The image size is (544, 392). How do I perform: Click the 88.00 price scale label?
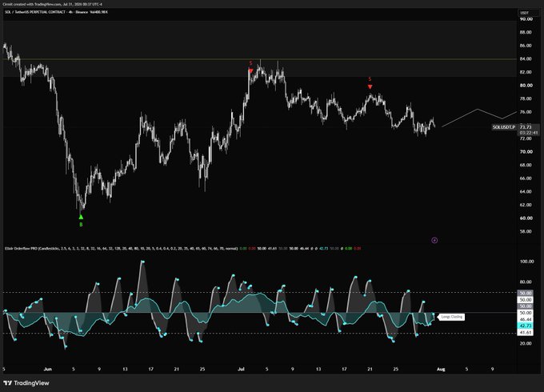(x=526, y=32)
